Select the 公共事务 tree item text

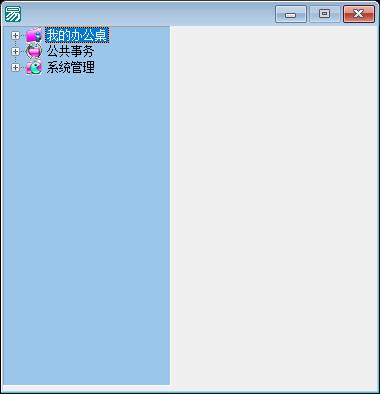70,51
